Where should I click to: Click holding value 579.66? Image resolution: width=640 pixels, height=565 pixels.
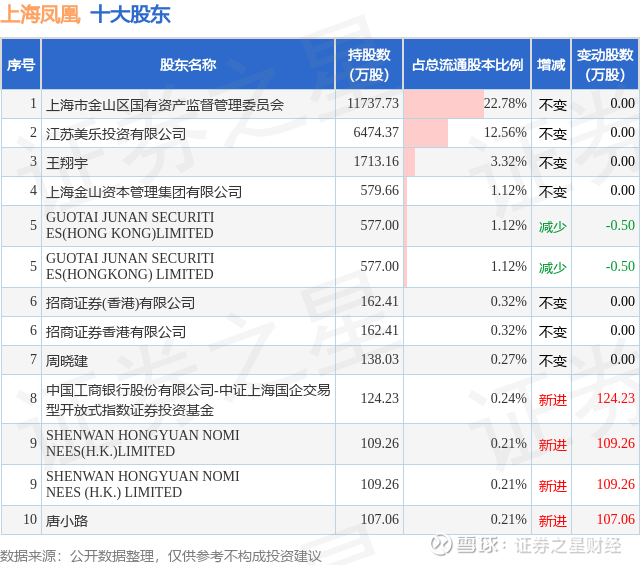[x=380, y=190]
